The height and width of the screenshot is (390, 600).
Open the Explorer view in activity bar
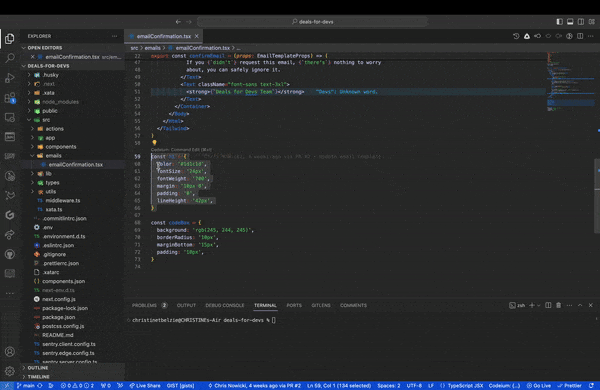point(10,39)
